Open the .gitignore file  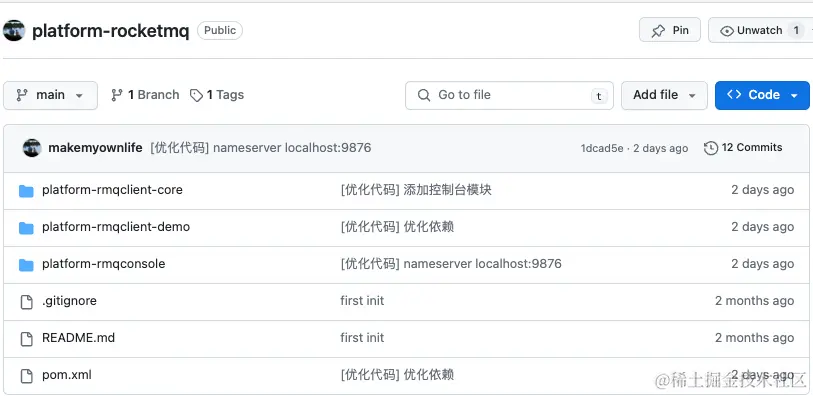(69, 301)
